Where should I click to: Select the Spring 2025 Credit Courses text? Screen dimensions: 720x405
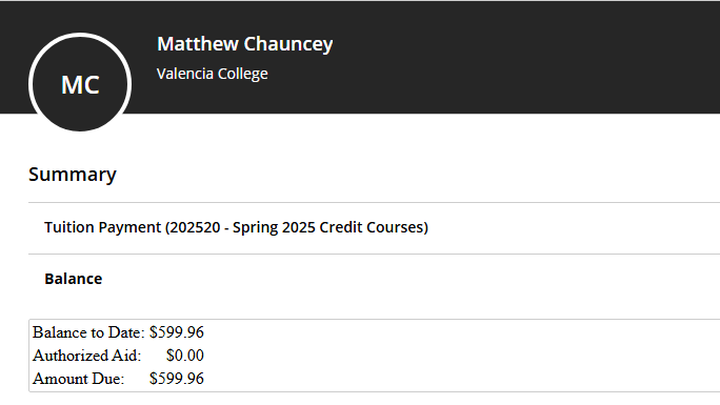[328, 227]
